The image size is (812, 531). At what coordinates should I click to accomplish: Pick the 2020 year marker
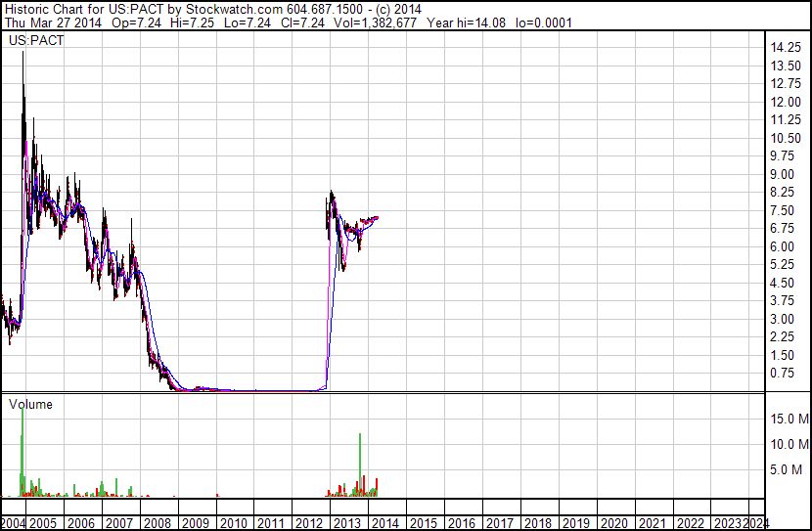pos(611,523)
